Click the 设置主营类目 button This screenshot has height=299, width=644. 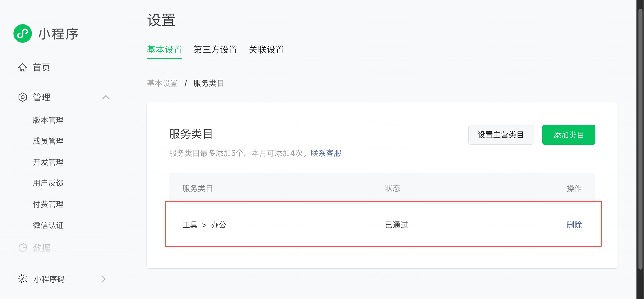(x=500, y=135)
